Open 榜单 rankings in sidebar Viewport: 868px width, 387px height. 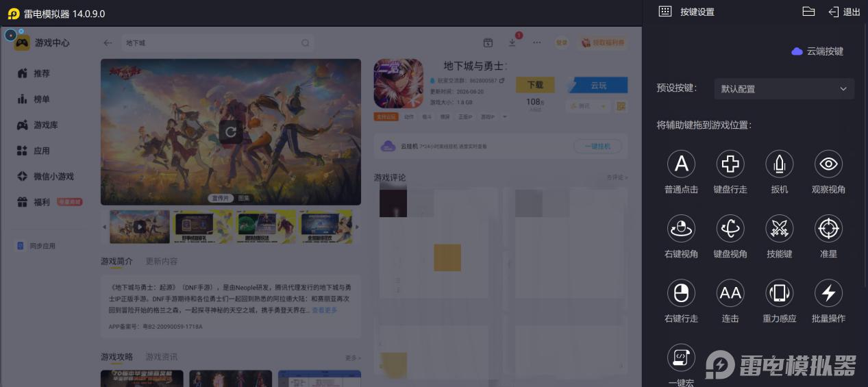point(34,99)
